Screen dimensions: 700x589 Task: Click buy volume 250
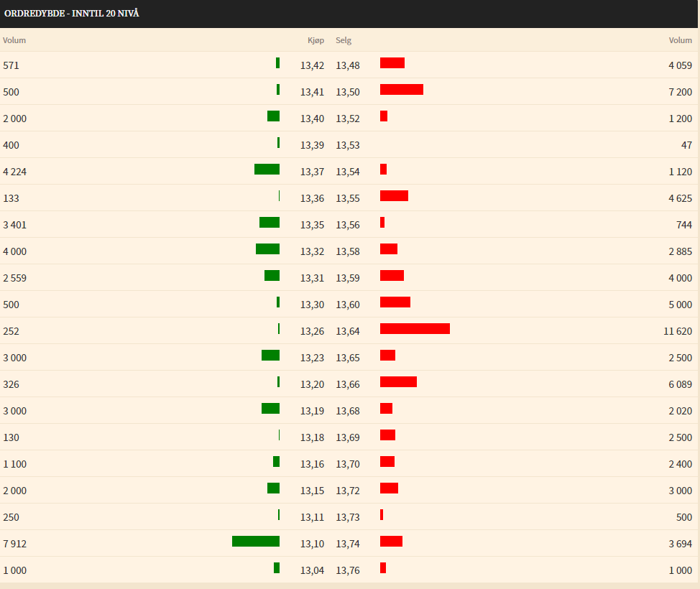[11, 517]
